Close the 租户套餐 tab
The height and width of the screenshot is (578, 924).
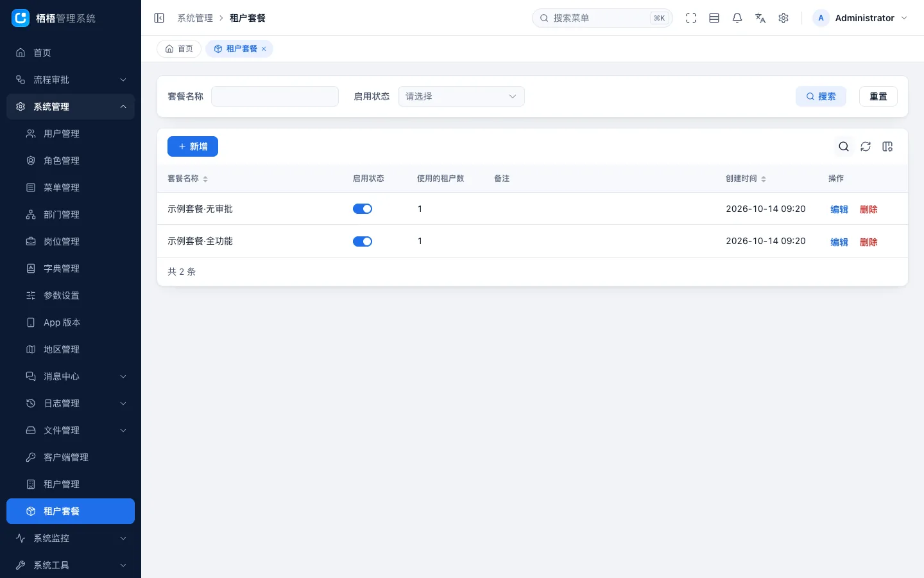coord(264,49)
